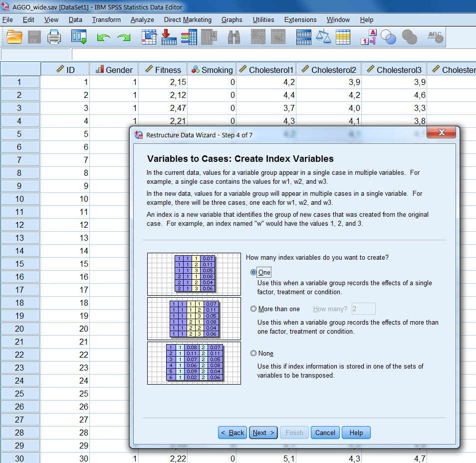The image size is (476, 463).
Task: Click the How many input field
Action: (x=363, y=309)
